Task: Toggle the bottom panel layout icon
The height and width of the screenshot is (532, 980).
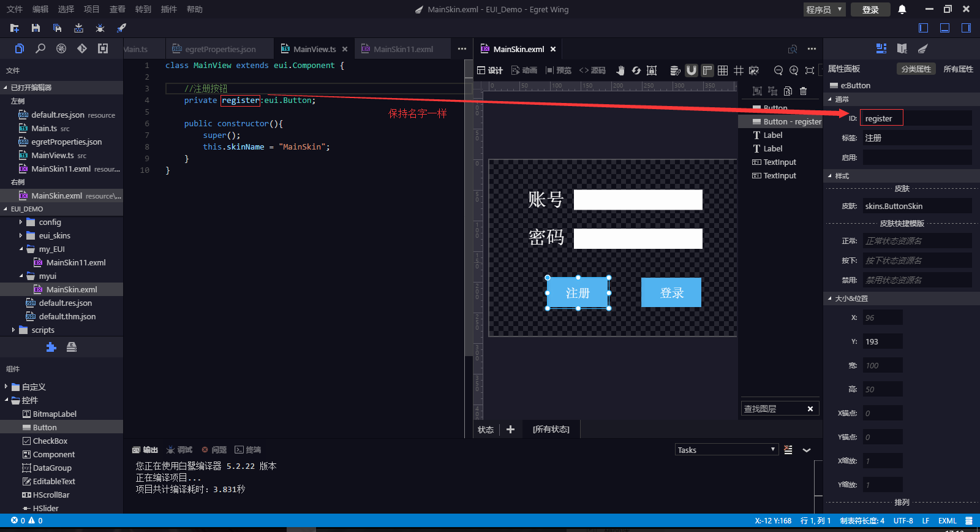Action: pyautogui.click(x=945, y=28)
